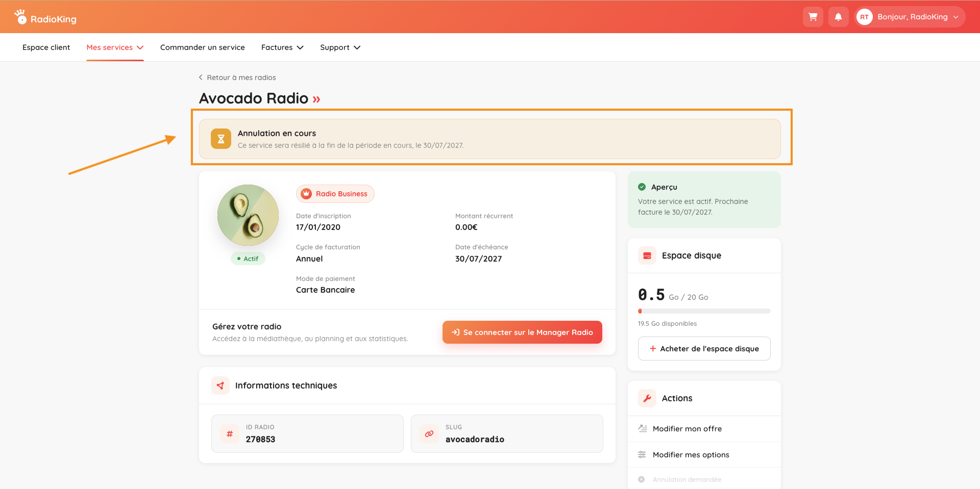Click the ID Radio hash icon
The image size is (980, 489).
coord(230,434)
